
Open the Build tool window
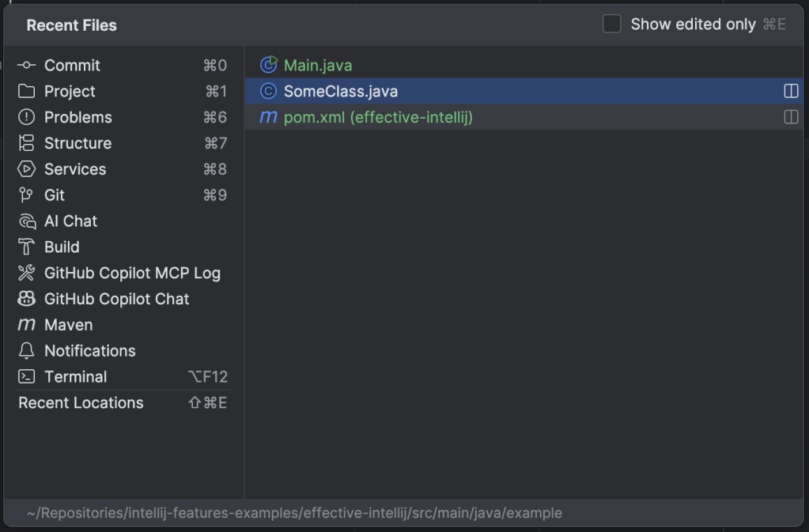(60, 247)
